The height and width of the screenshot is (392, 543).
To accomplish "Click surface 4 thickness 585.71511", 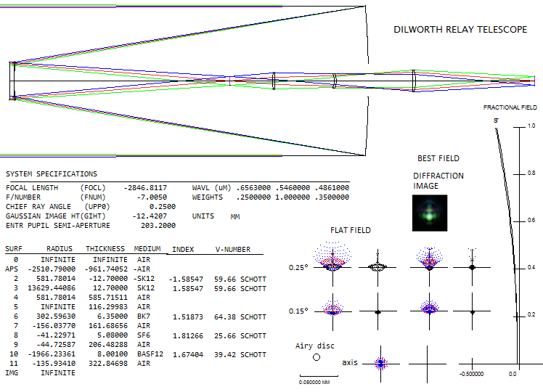I will click(108, 297).
